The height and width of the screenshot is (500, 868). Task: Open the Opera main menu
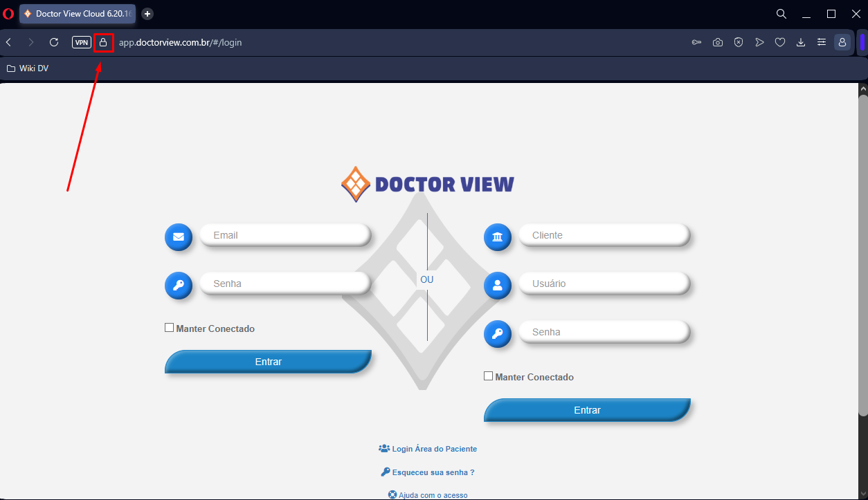(x=8, y=14)
